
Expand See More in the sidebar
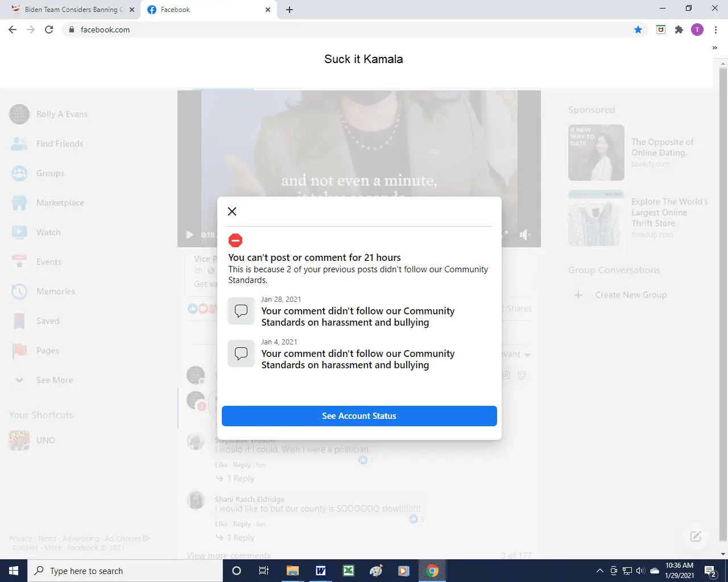coord(54,380)
